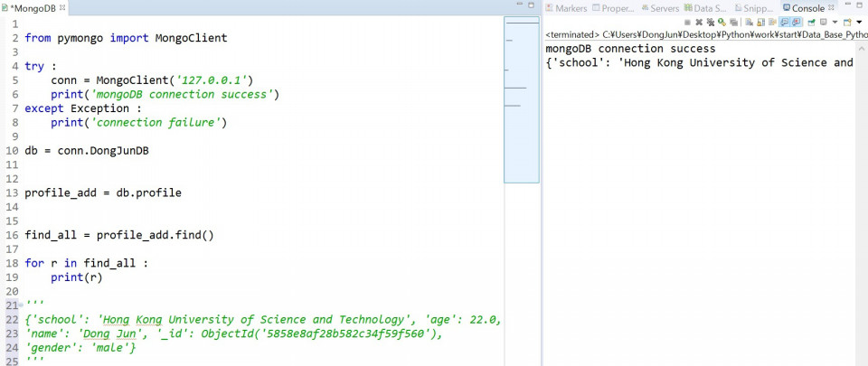868x366 pixels.
Task: Open the Display Selected Console dropdown arrow
Action: (x=835, y=22)
